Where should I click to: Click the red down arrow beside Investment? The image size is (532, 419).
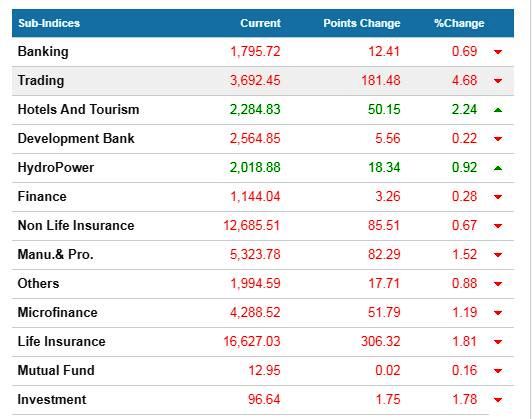coord(498,400)
